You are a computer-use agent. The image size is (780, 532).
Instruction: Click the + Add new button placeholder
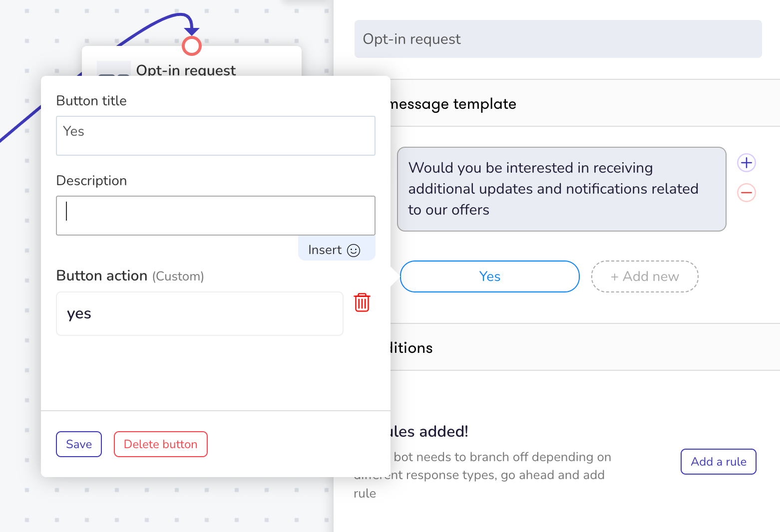[x=645, y=276]
